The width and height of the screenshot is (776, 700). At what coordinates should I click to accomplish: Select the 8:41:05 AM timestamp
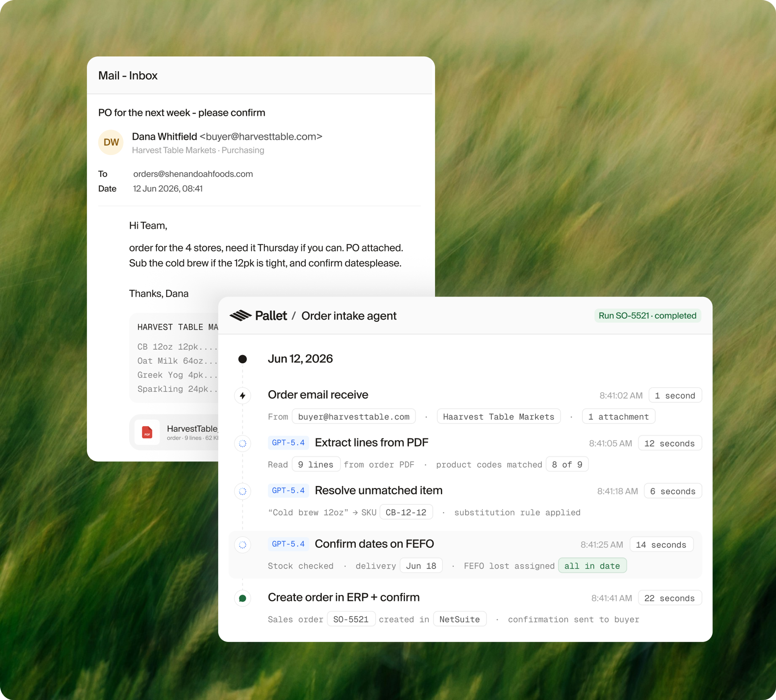pyautogui.click(x=610, y=444)
